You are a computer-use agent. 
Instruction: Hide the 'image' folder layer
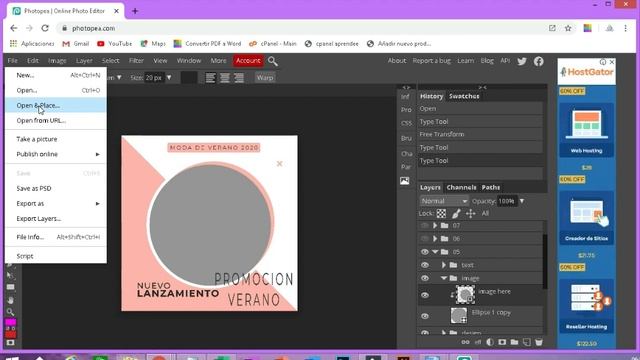pos(425,278)
